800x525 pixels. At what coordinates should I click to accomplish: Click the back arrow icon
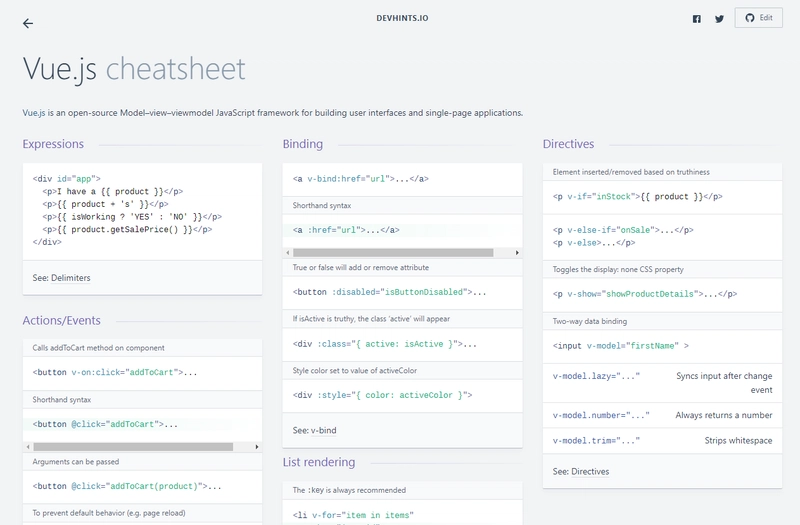click(x=28, y=23)
